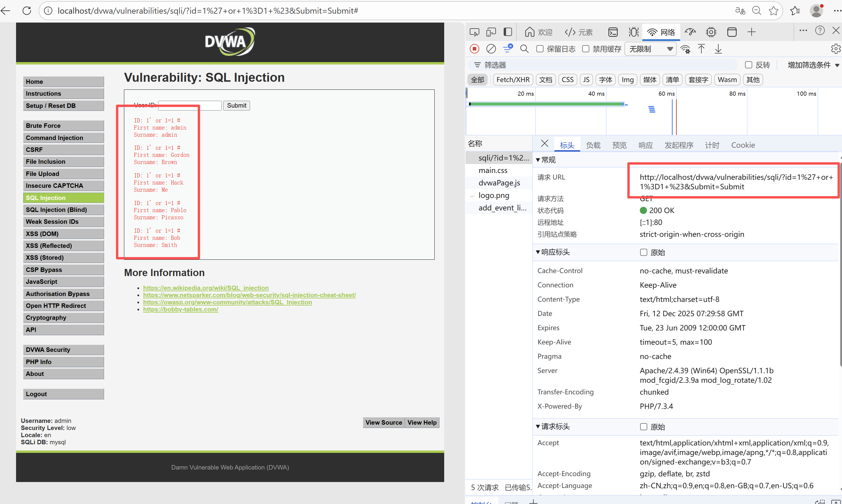The height and width of the screenshot is (504, 842).
Task: Enable the 保留日志 checkbox
Action: click(540, 49)
